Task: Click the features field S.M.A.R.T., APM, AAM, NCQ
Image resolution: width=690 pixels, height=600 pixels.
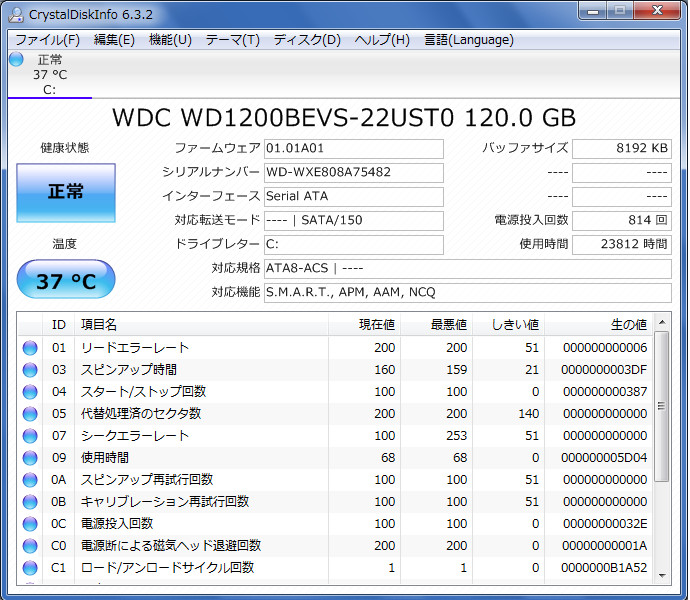Action: [468, 293]
